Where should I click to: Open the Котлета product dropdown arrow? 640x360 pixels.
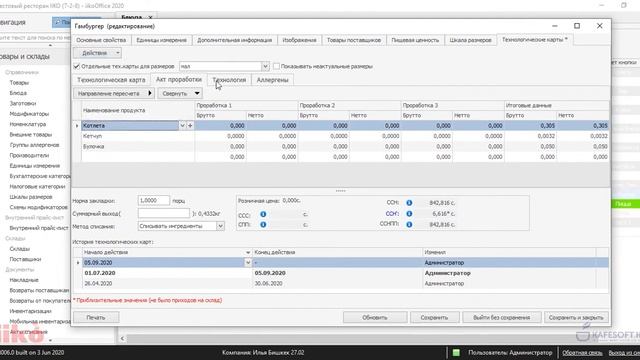[182, 126]
